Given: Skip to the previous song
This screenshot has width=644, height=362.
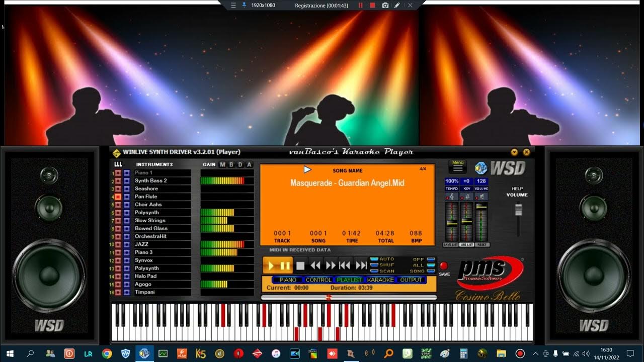Looking at the screenshot, I should [345, 265].
